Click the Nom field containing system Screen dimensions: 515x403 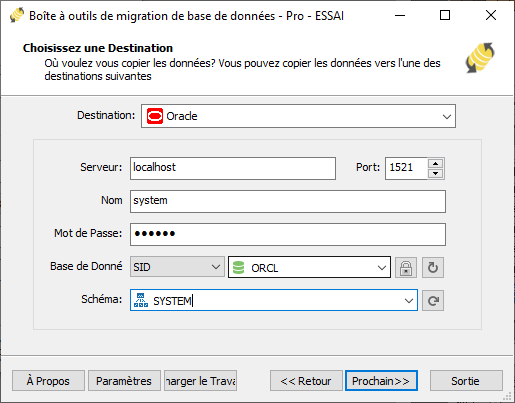pyautogui.click(x=288, y=201)
